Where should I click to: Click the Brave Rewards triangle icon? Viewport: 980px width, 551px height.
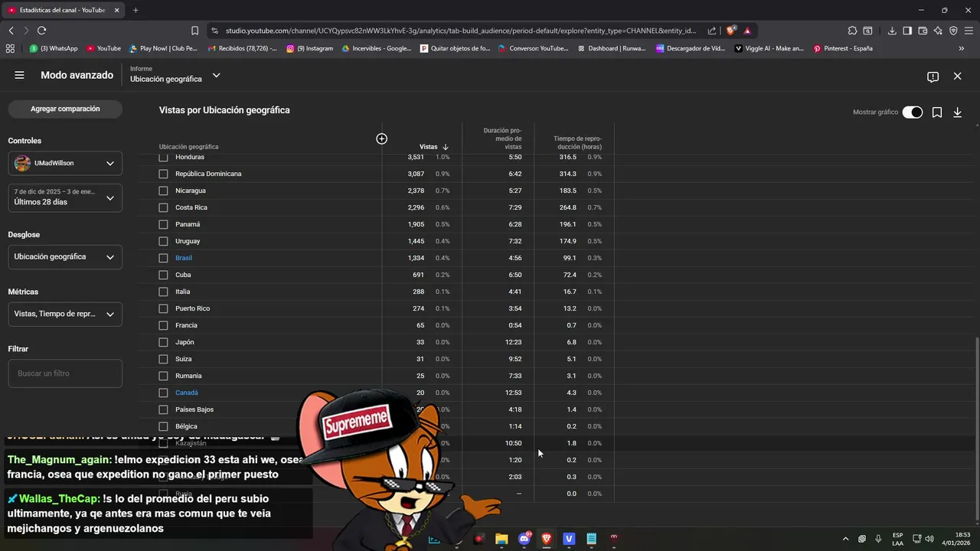click(x=747, y=31)
